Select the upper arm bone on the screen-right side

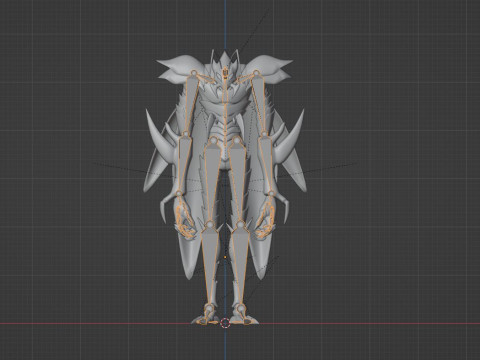pos(260,103)
